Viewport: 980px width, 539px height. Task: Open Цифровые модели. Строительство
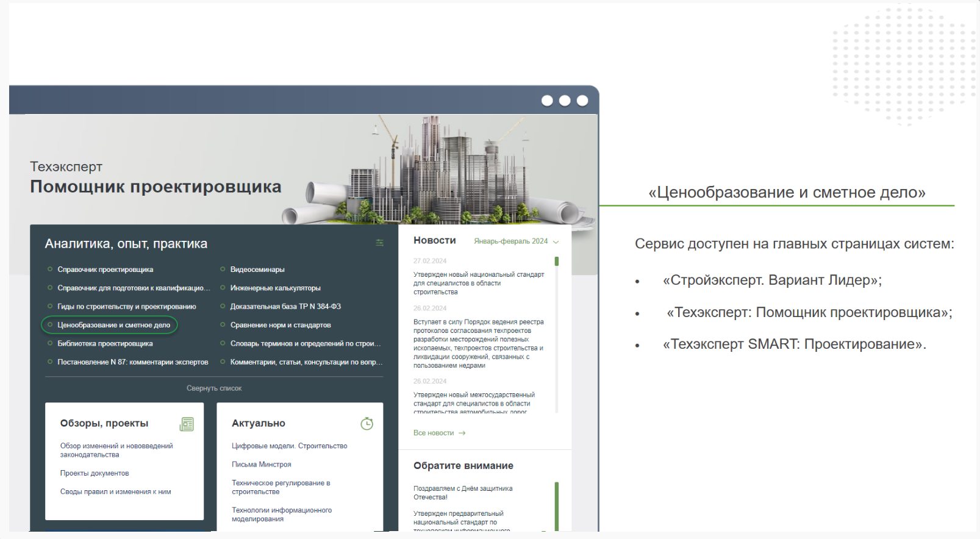point(289,446)
